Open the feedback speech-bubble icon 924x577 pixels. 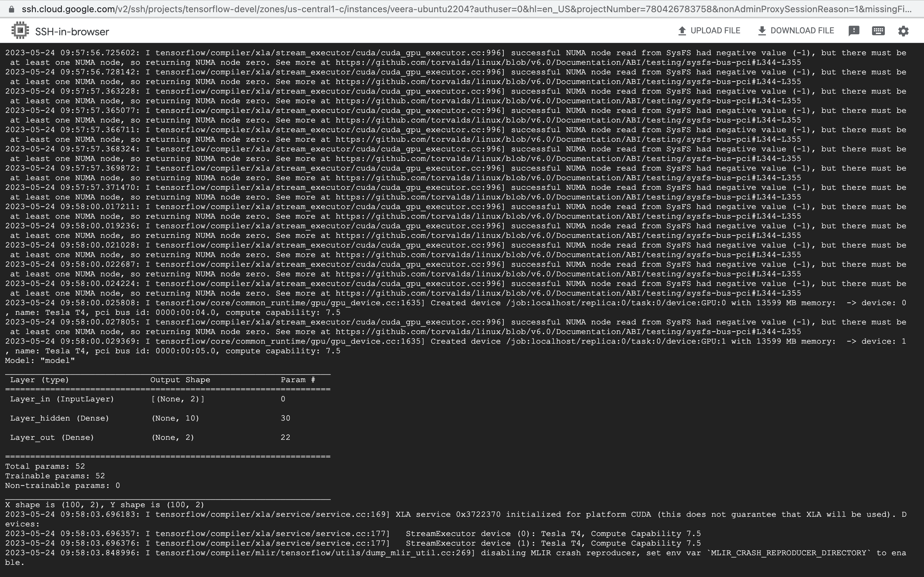coord(854,30)
